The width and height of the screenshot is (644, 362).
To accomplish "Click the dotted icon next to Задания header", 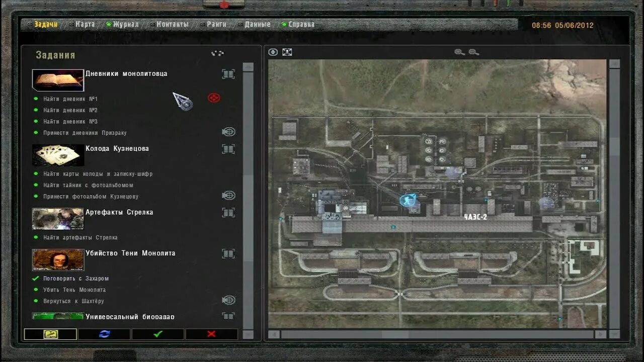I will click(x=217, y=53).
